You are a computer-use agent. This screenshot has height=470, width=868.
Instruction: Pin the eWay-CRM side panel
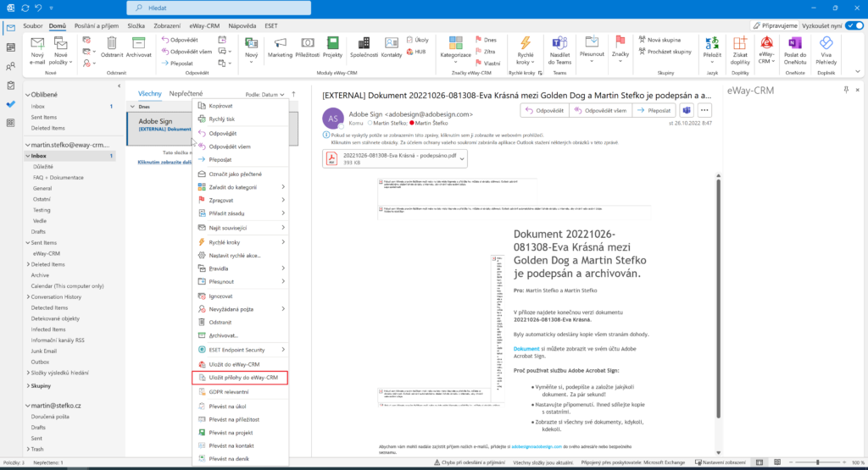click(x=846, y=90)
